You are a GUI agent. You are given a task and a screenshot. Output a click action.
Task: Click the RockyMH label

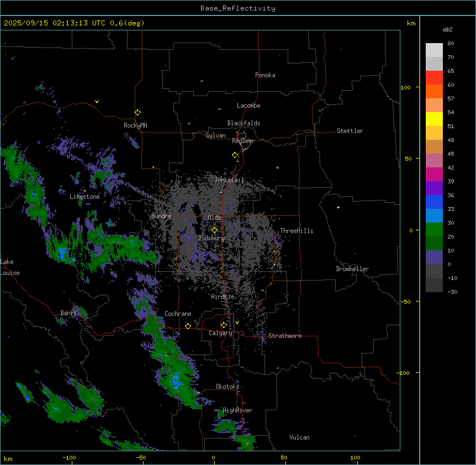click(135, 125)
